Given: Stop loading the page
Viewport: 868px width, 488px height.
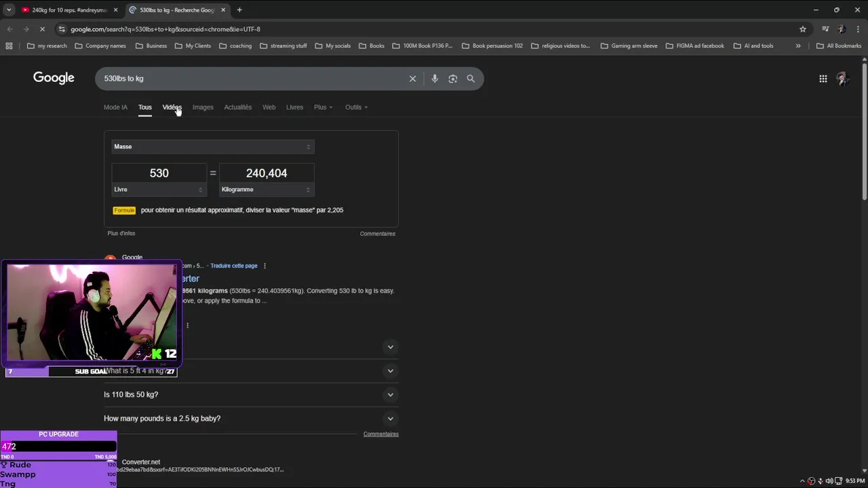Looking at the screenshot, I should click(42, 29).
